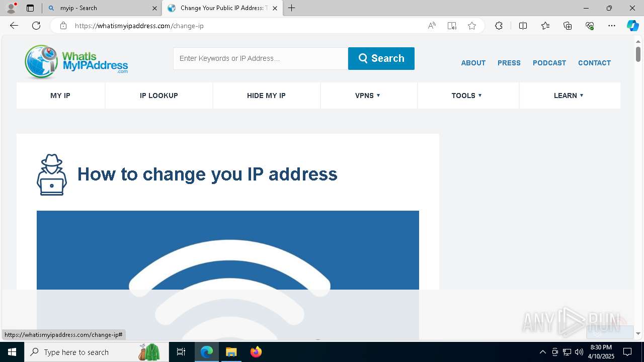644x362 pixels.
Task: Click the address bar URL
Action: tap(139, 26)
